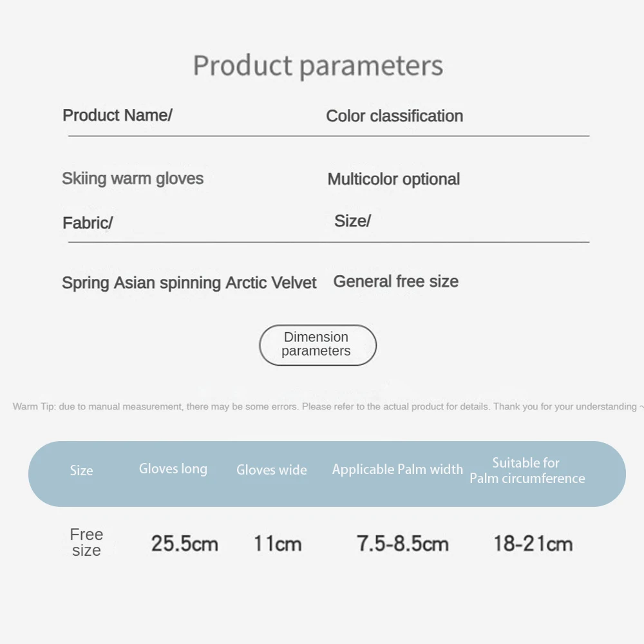Click the Free size row label
Image resolution: width=644 pixels, height=644 pixels.
click(x=86, y=542)
